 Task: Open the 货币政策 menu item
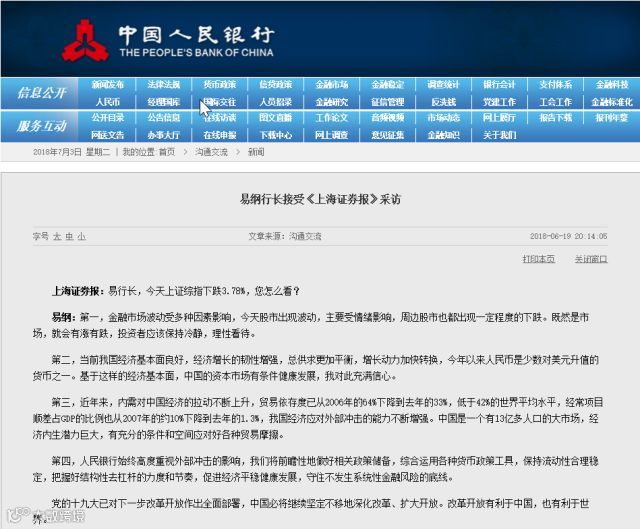point(220,84)
